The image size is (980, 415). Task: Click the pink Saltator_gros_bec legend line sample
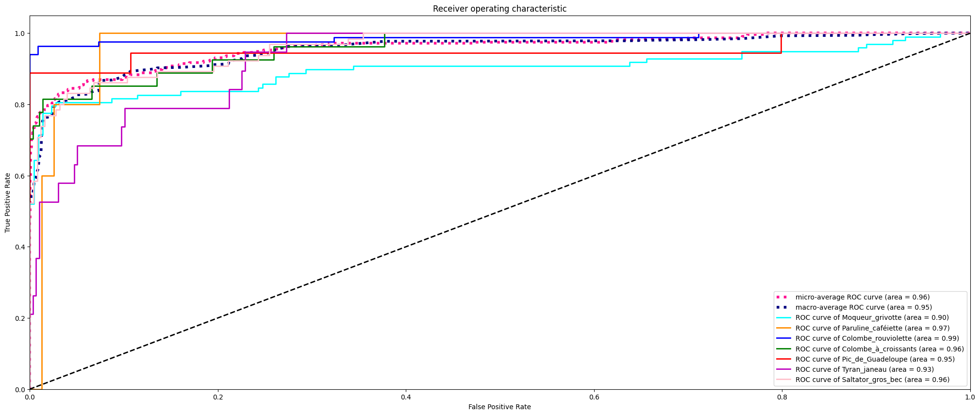point(783,380)
